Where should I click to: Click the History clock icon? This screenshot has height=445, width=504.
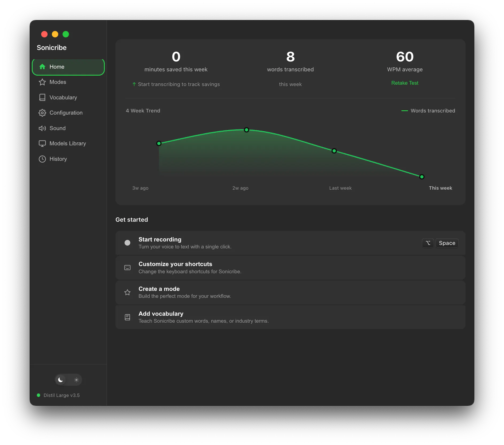(x=42, y=159)
